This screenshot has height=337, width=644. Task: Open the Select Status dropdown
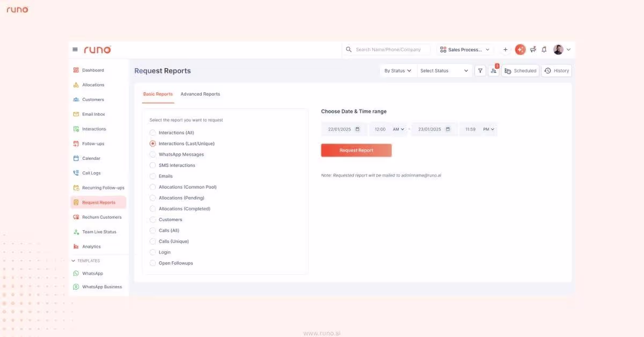[444, 70]
